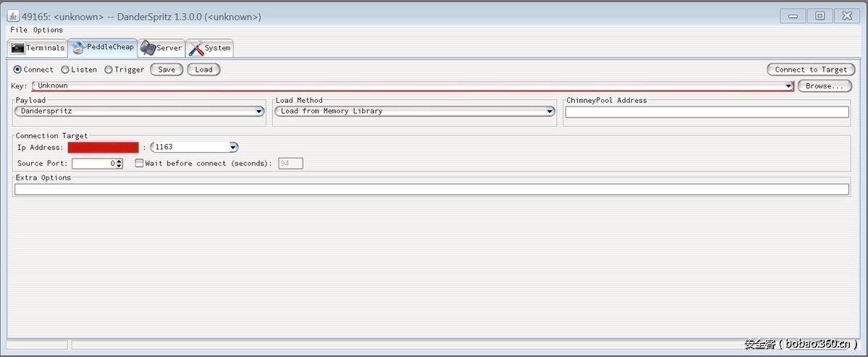Click the Save button

click(167, 70)
